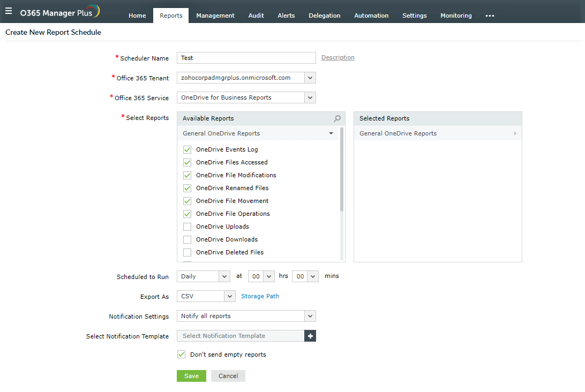Check OneDrive Deleted Files report
585x392 pixels.
[x=187, y=253]
